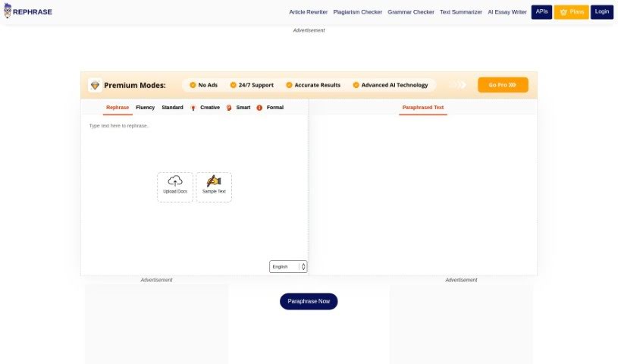Open AI Essay Writer link
Viewport: 618px width, 364px height.
coord(507,12)
